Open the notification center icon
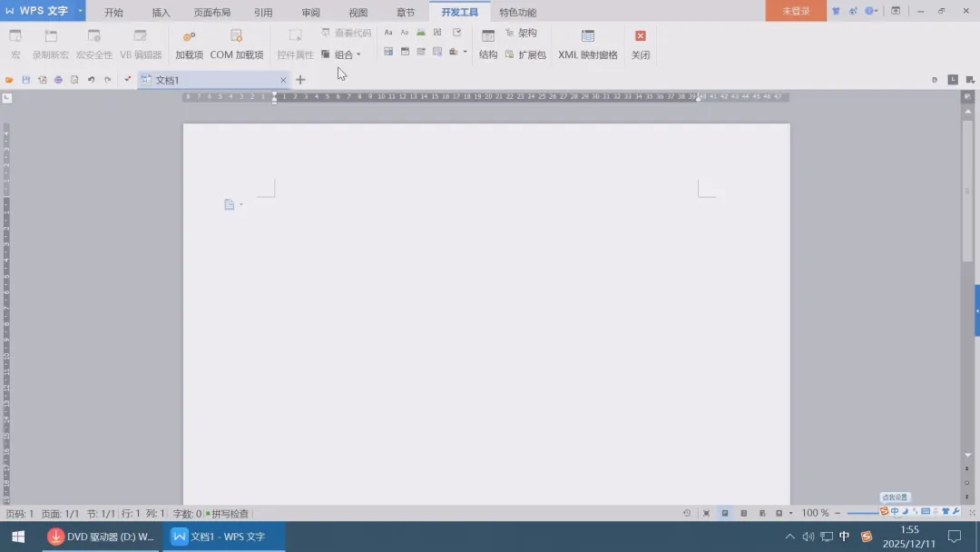Screen dimensions: 980x552 click(x=955, y=537)
